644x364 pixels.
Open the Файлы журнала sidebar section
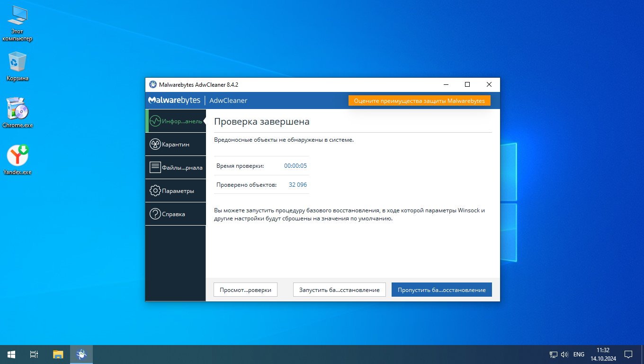click(x=176, y=167)
